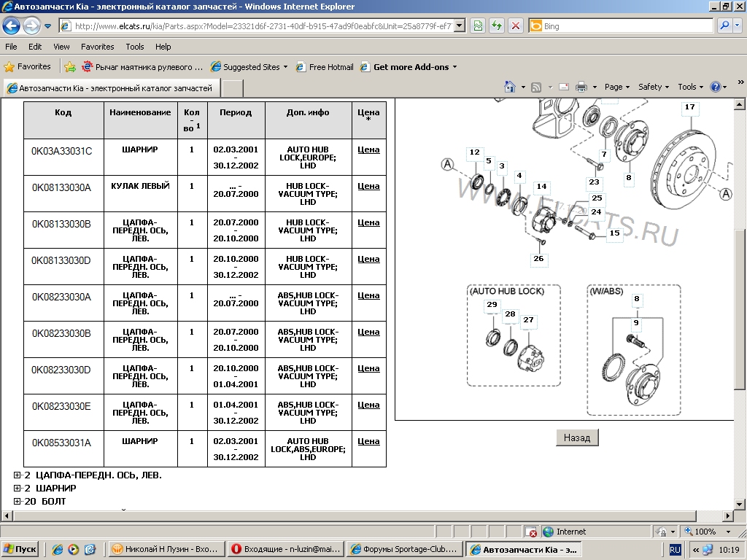
Task: Click the Print icon
Action: click(x=581, y=87)
